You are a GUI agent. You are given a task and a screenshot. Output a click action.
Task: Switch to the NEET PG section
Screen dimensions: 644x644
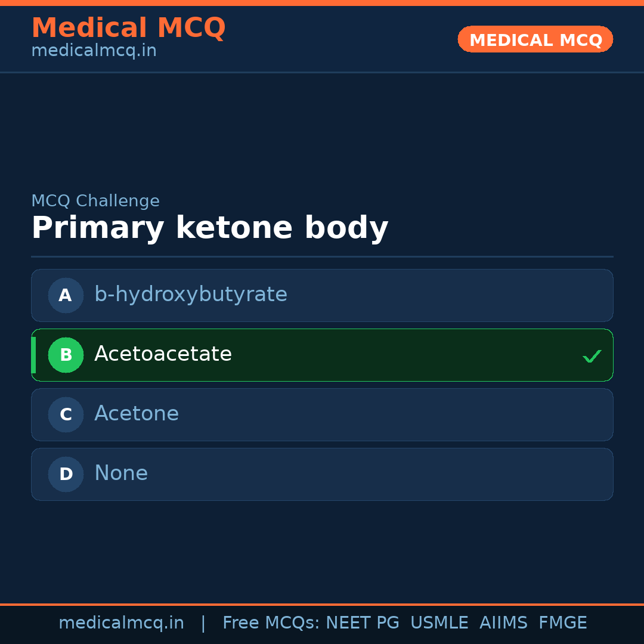pos(362,622)
